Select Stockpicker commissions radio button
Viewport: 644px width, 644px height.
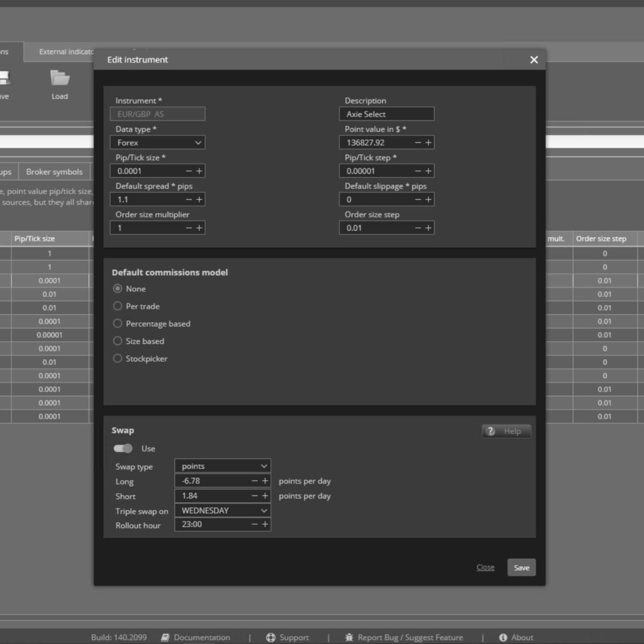(118, 358)
